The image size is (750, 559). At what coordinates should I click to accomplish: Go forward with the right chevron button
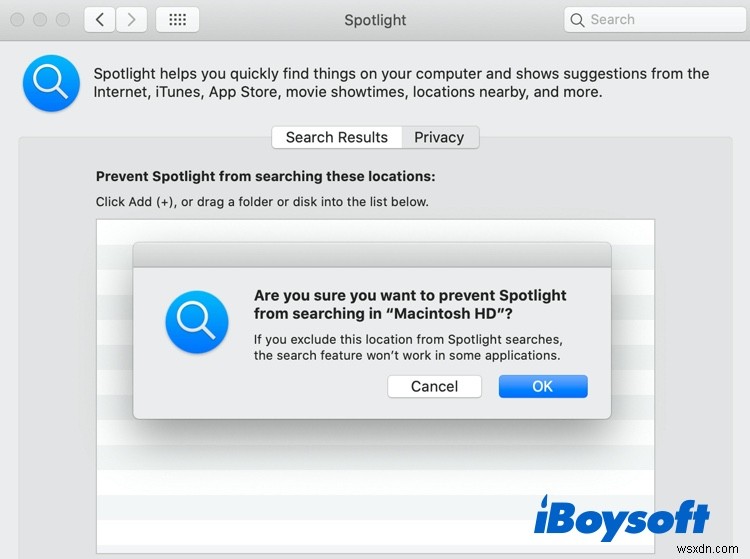click(131, 20)
